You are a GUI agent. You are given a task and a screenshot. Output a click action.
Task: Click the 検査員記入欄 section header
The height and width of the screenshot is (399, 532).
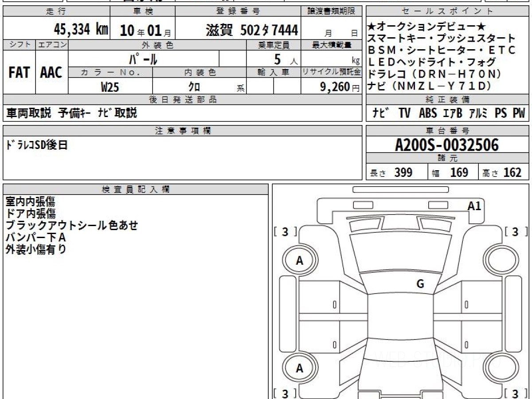[x=136, y=189]
